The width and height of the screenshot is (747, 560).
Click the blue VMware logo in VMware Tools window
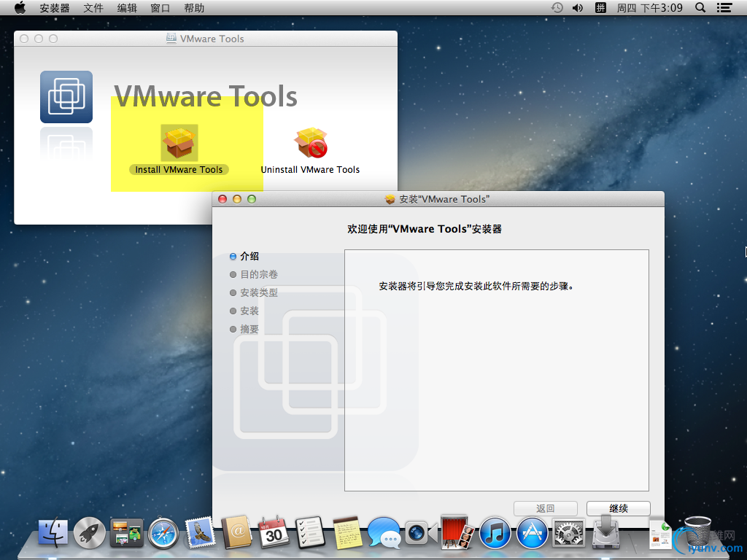pyautogui.click(x=66, y=97)
